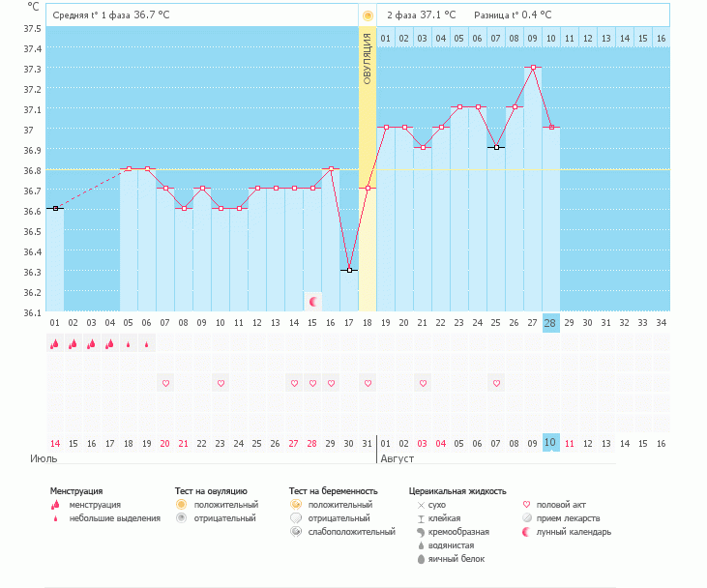Click the heart icon on cycle day 07
This screenshot has width=707, height=588.
pyautogui.click(x=165, y=383)
